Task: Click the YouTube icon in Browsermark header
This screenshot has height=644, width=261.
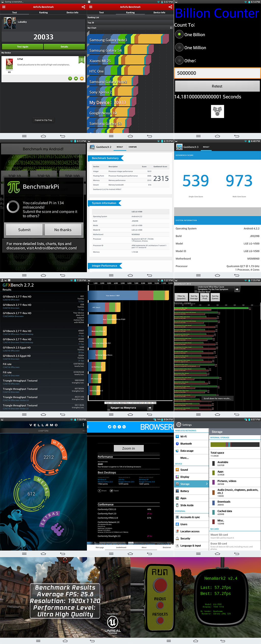Action: (124, 427)
